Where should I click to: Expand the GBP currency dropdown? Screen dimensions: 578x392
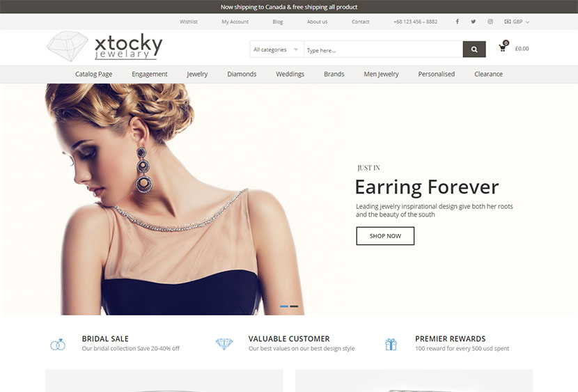pos(517,22)
